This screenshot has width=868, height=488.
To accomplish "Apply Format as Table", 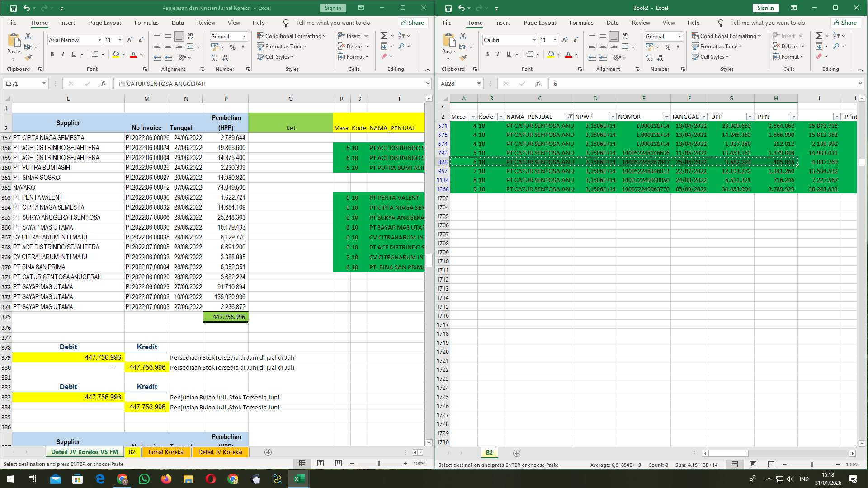I will [282, 46].
